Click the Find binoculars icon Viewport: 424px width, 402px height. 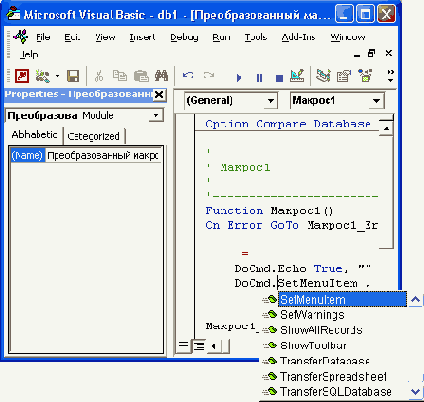pyautogui.click(x=161, y=76)
